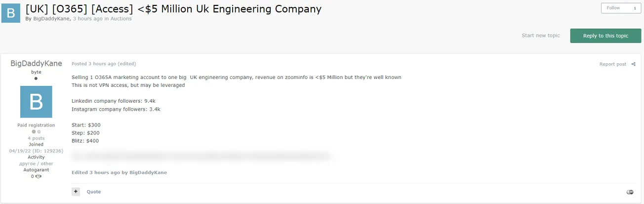Click the reaction icon at post bottom right

(x=630, y=192)
